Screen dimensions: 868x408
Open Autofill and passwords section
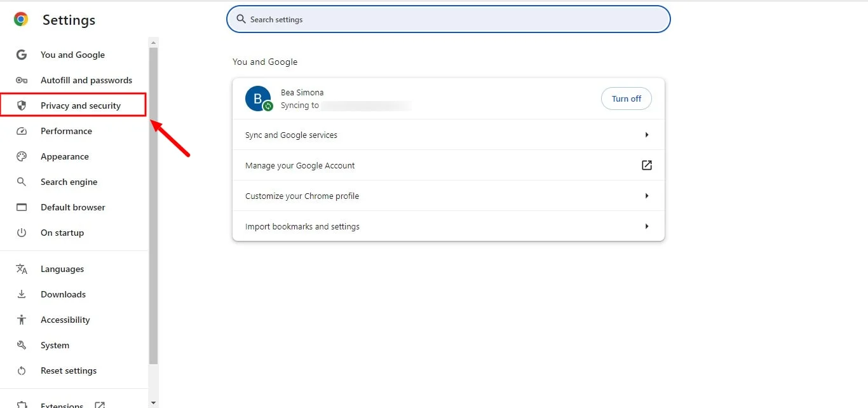[86, 80]
